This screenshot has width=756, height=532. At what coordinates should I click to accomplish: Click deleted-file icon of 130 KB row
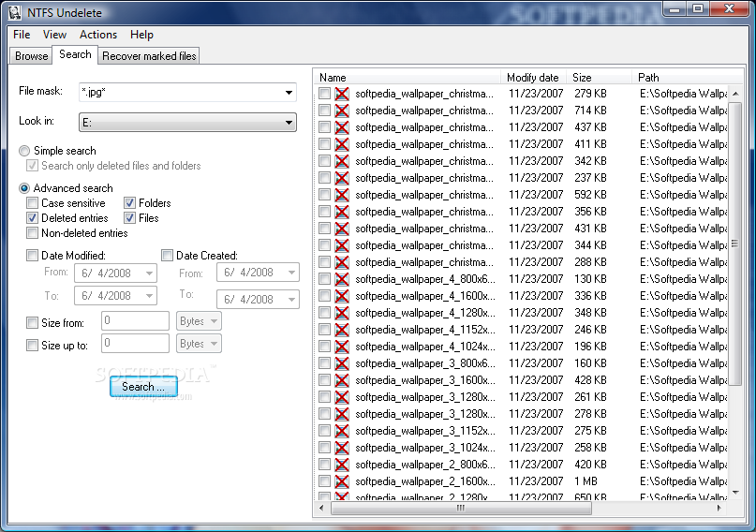(342, 279)
